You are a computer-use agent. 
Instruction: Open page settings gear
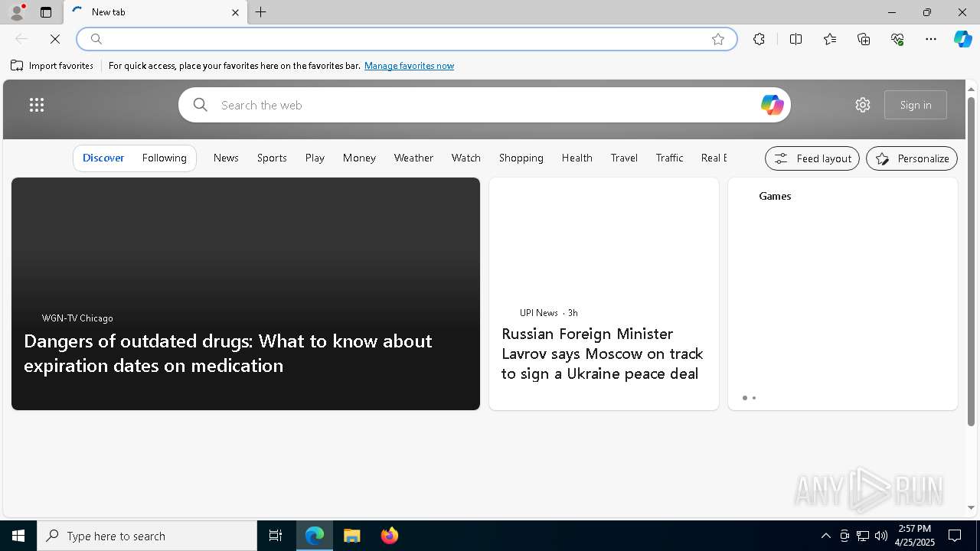tap(863, 105)
